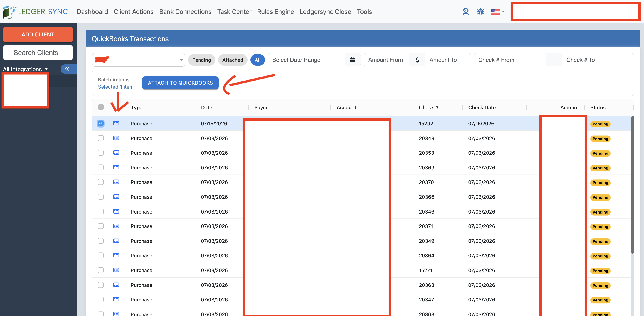This screenshot has height=316, width=644.
Task: Click the Check # From field
Action: [x=510, y=60]
